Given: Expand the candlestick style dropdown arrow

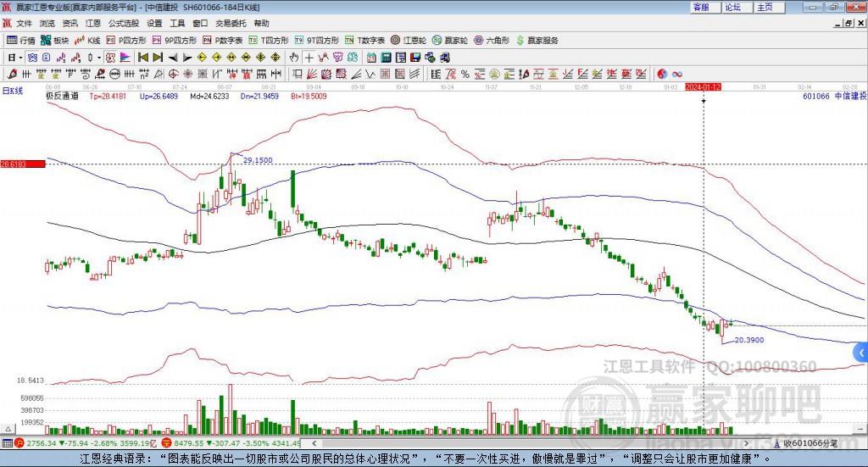Looking at the screenshot, I should point(98,57).
